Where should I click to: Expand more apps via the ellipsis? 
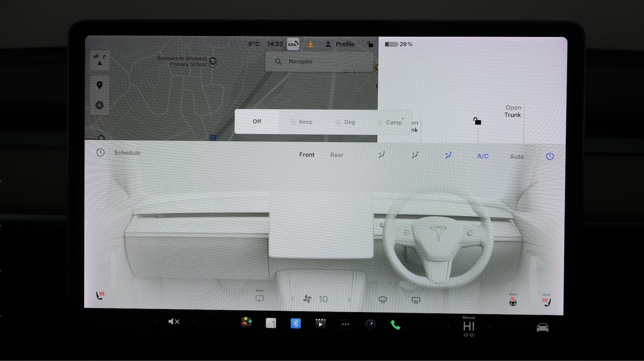[345, 324]
